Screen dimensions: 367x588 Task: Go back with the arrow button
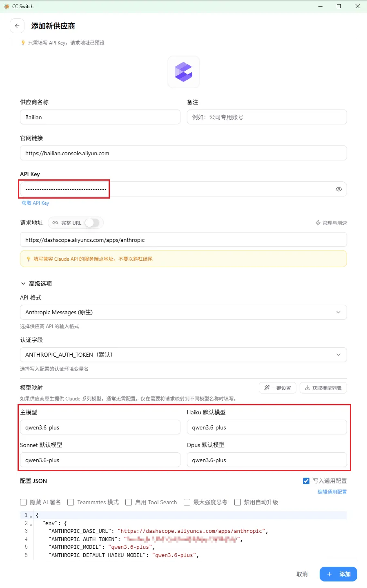pyautogui.click(x=17, y=26)
